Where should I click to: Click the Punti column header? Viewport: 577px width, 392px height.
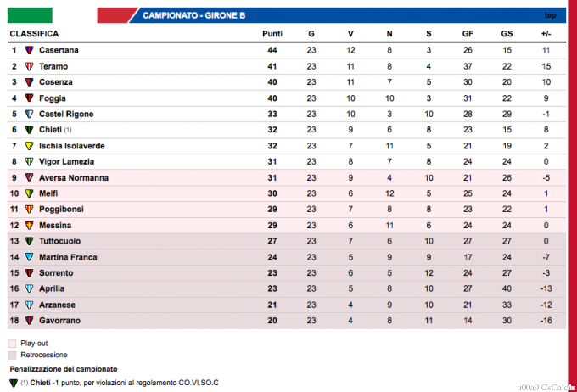(x=272, y=34)
